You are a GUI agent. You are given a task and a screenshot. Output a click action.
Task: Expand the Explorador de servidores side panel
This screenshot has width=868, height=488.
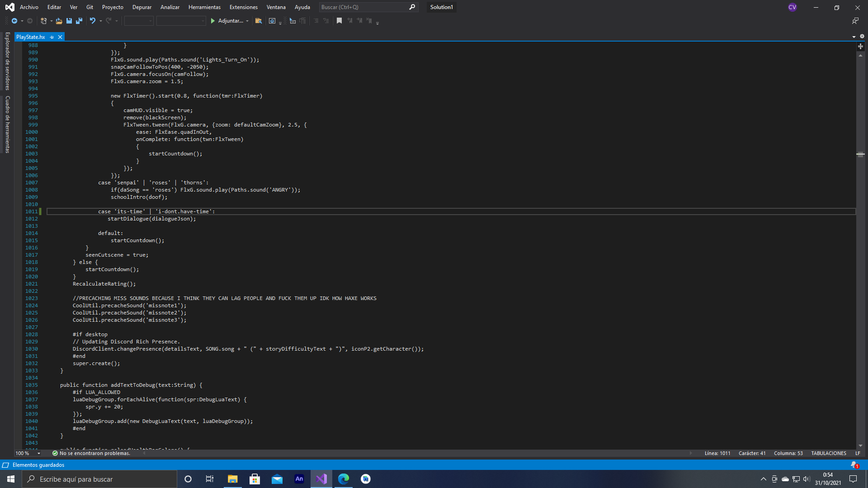pos(7,61)
